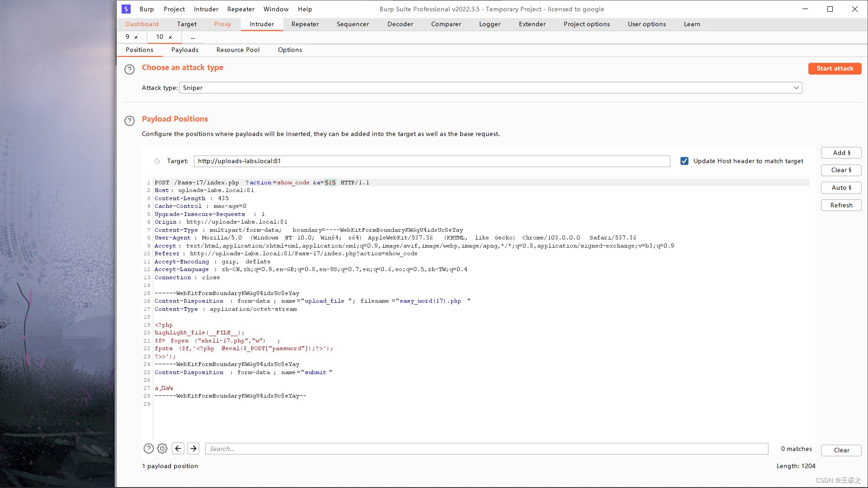868x488 pixels.
Task: Open the Project menu
Action: 174,9
